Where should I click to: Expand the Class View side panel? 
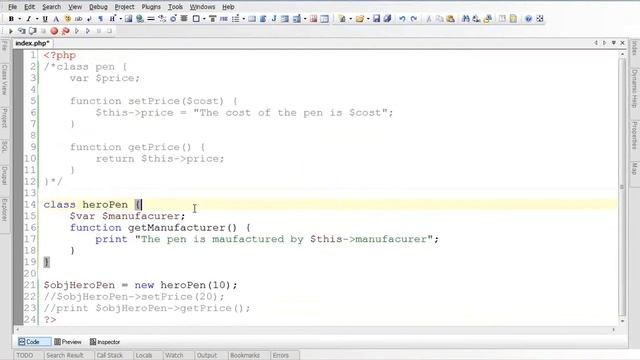[4, 79]
